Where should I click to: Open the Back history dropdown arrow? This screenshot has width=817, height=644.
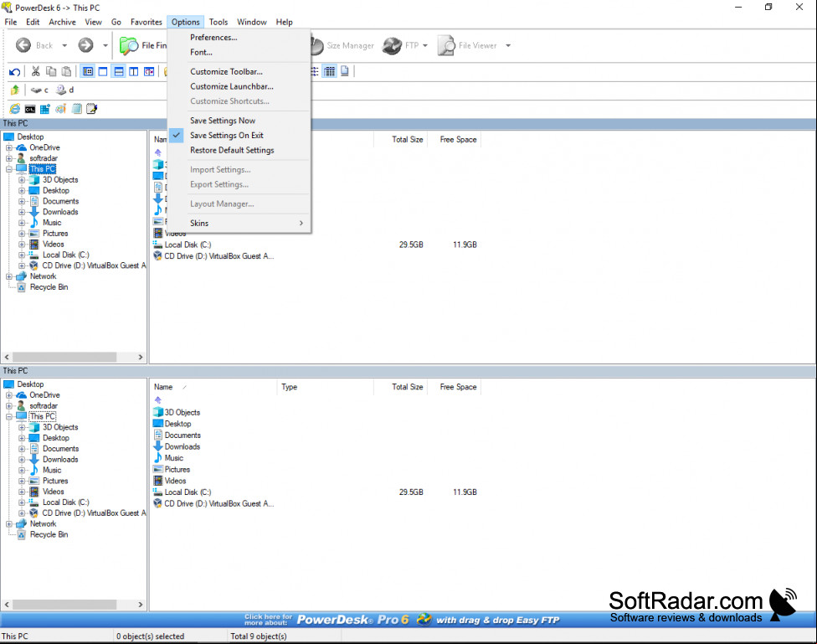pyautogui.click(x=64, y=45)
